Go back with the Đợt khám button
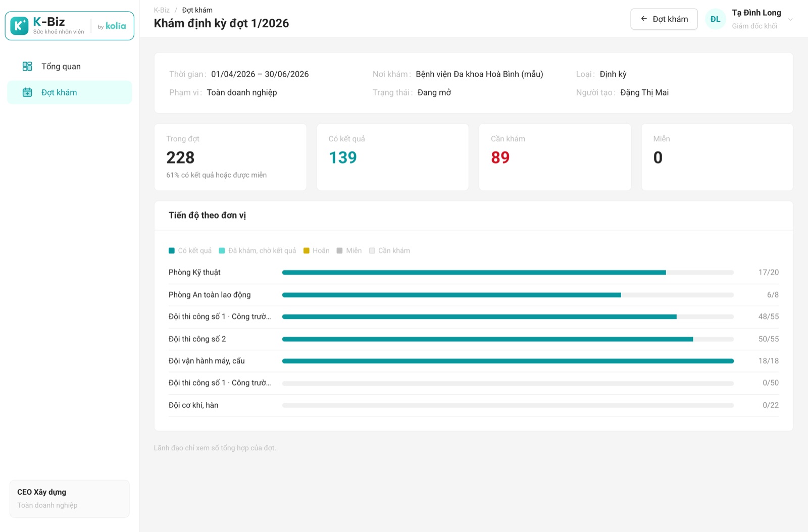The image size is (808, 532). (x=664, y=19)
